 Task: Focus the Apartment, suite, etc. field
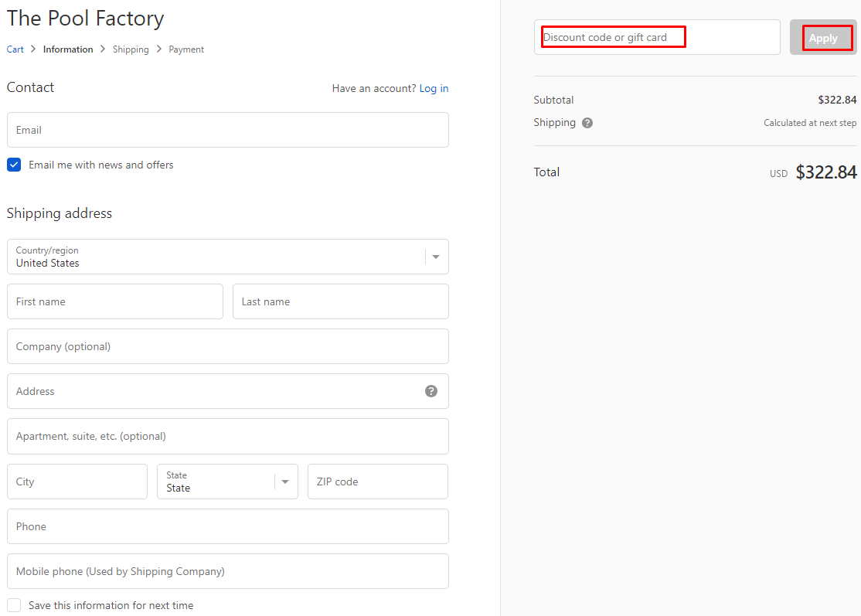pyautogui.click(x=227, y=436)
